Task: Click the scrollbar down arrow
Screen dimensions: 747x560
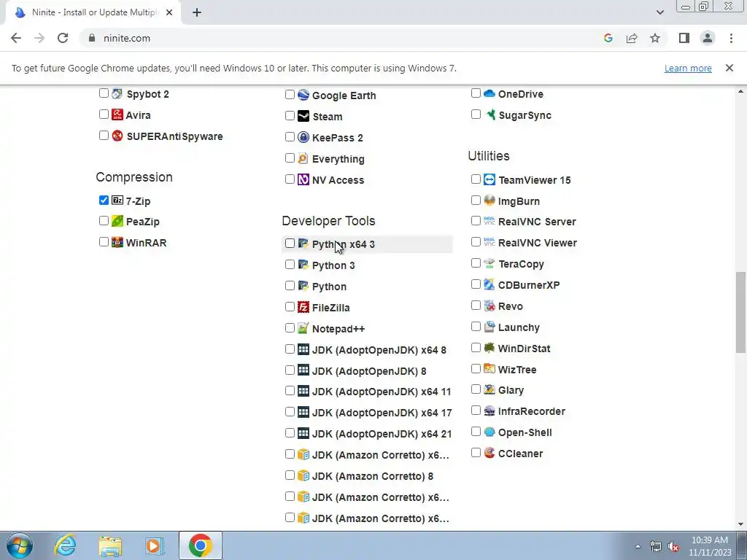Action: [x=740, y=525]
